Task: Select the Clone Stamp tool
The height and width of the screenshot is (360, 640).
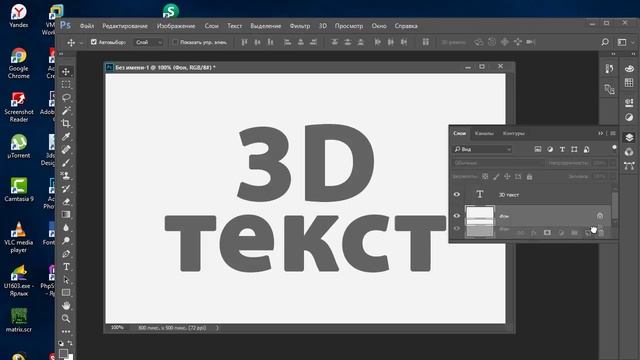Action: coord(66,176)
